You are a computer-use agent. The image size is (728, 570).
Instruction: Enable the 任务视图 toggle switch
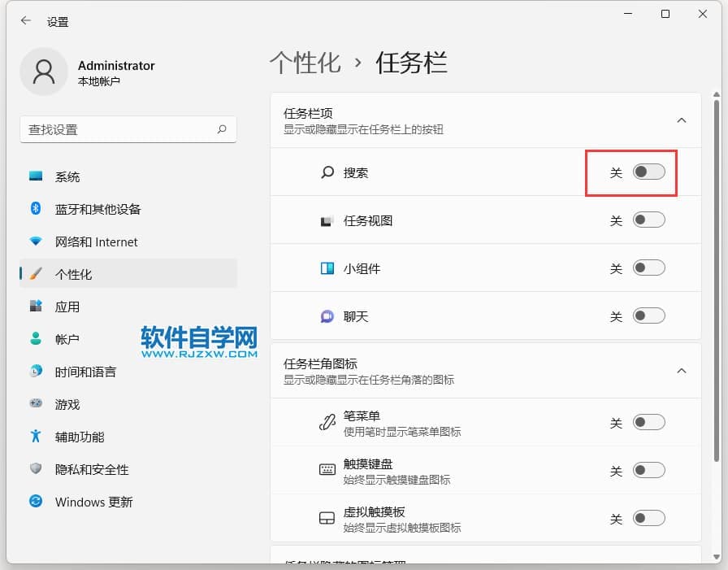tap(648, 220)
